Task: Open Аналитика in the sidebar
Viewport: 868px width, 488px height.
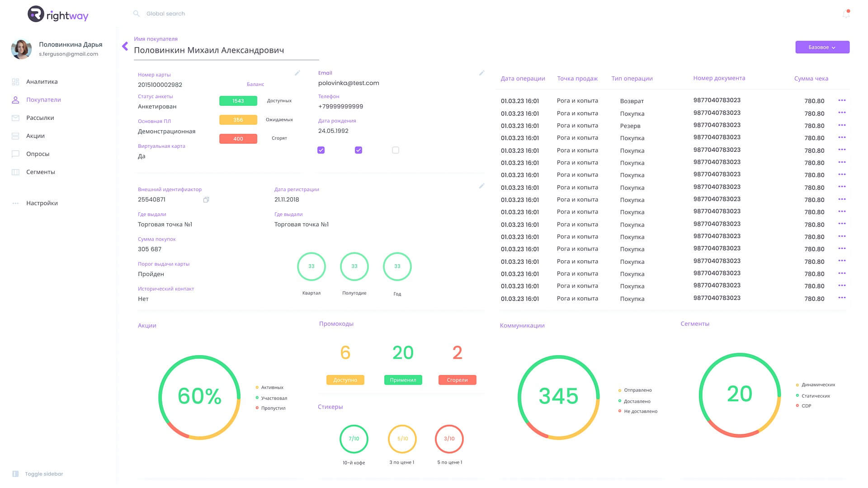Action: (42, 82)
